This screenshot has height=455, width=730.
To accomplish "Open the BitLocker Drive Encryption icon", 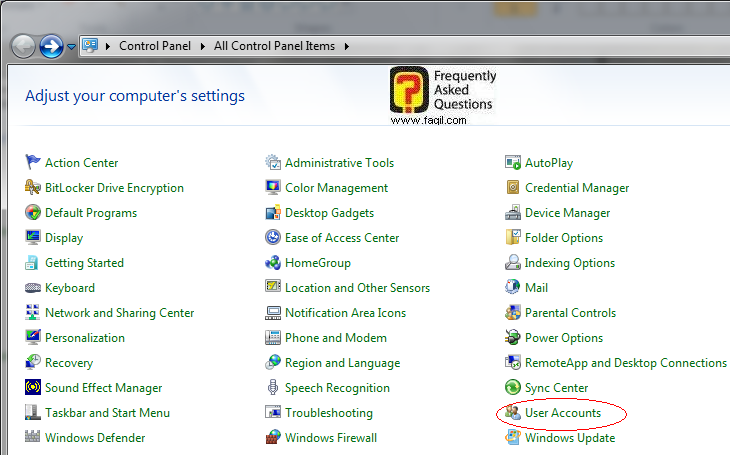I will point(33,188).
